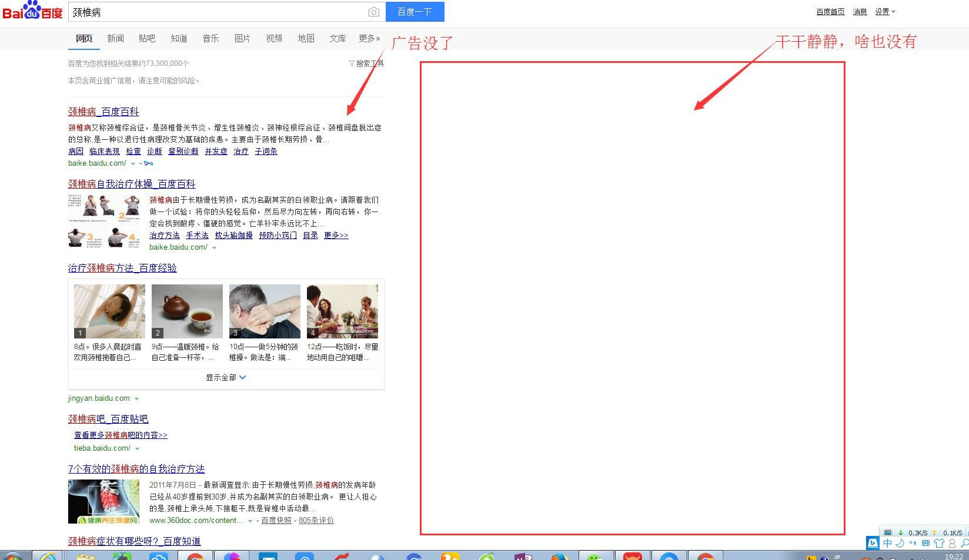Screen dimensions: 969x560
Task: Open the 消息 link
Action: point(860,12)
